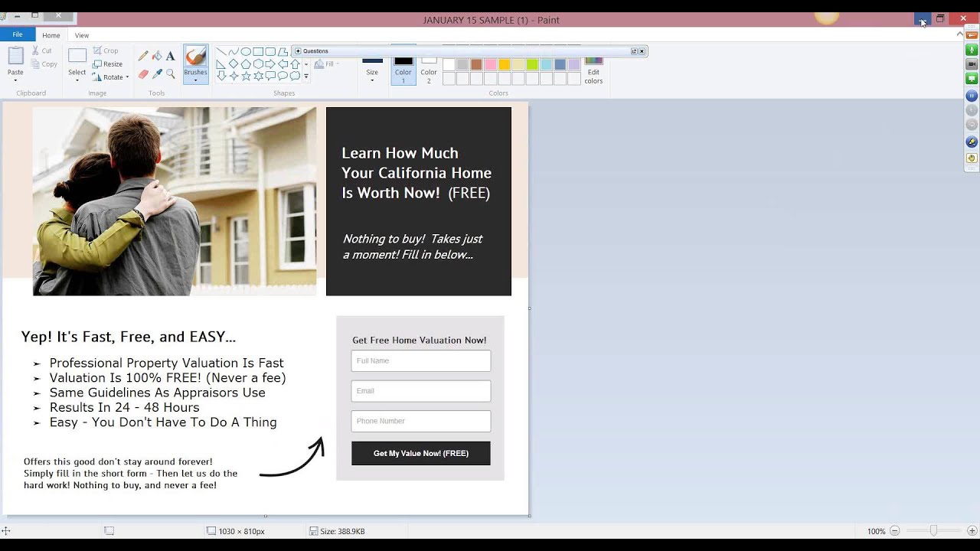Click the zoom out minus button
The height and width of the screenshot is (551, 980).
point(894,531)
